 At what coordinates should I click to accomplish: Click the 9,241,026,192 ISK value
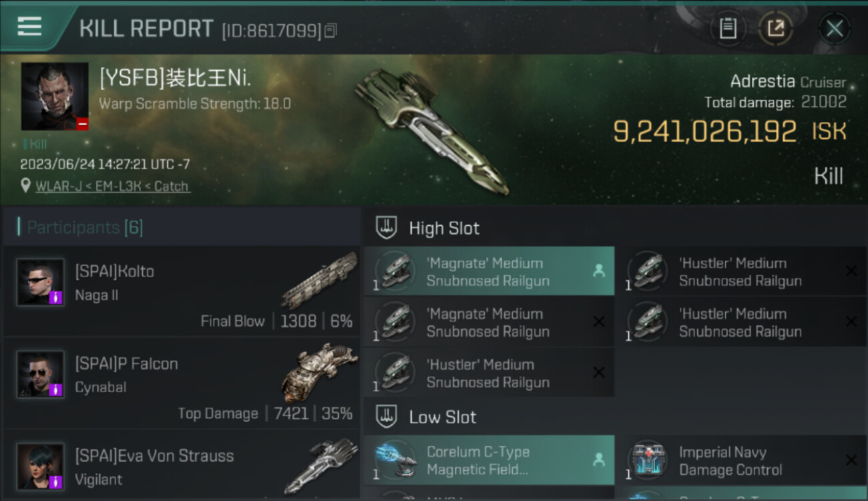tap(730, 132)
